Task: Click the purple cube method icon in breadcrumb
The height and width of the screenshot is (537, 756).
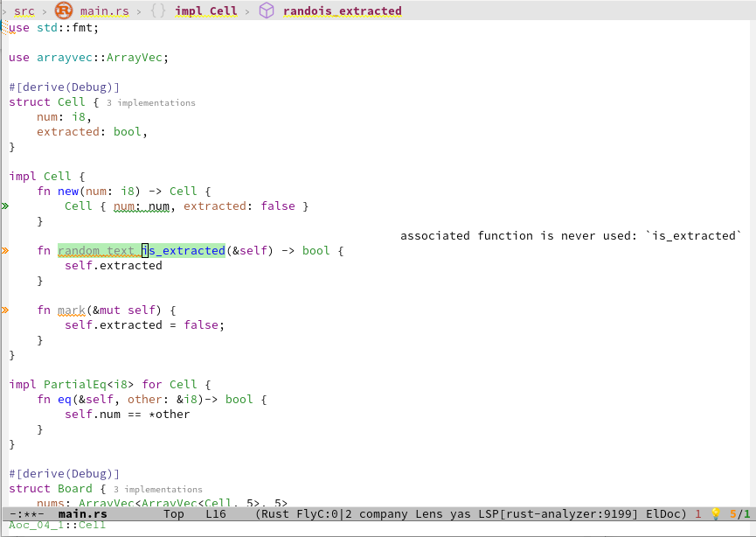Action: pos(267,10)
